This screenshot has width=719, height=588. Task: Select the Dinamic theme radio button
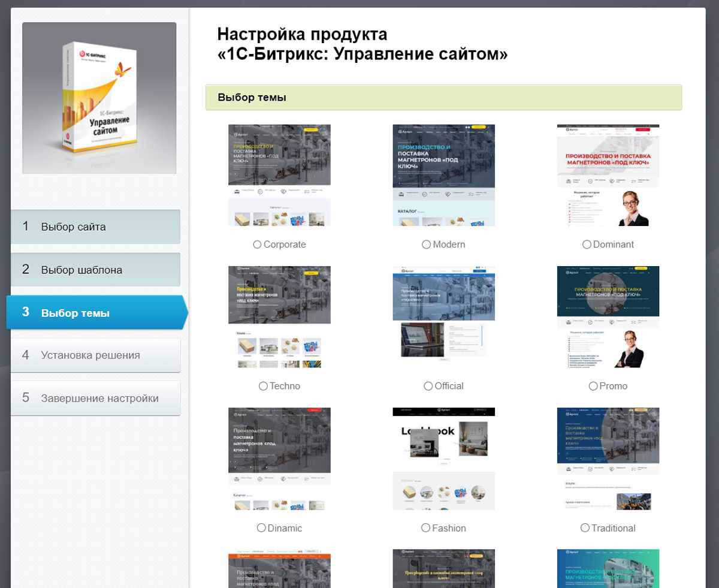pos(261,528)
